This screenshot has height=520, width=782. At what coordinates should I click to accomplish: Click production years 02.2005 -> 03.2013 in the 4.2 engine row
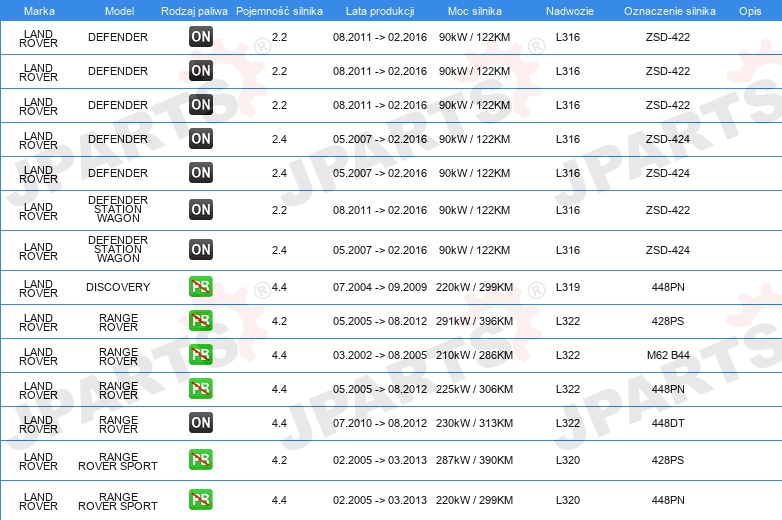tap(380, 460)
